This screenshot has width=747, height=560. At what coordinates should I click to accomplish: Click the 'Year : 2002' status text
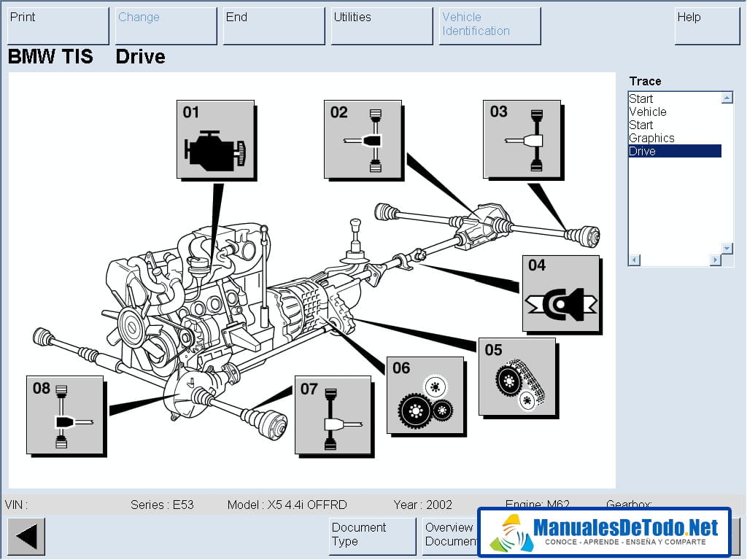(x=422, y=505)
